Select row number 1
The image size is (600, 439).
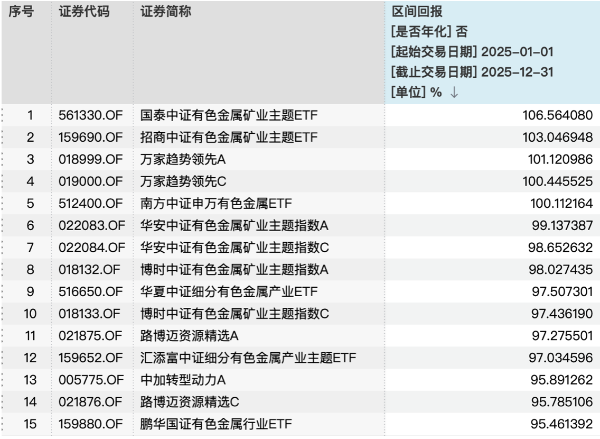pyautogui.click(x=30, y=115)
